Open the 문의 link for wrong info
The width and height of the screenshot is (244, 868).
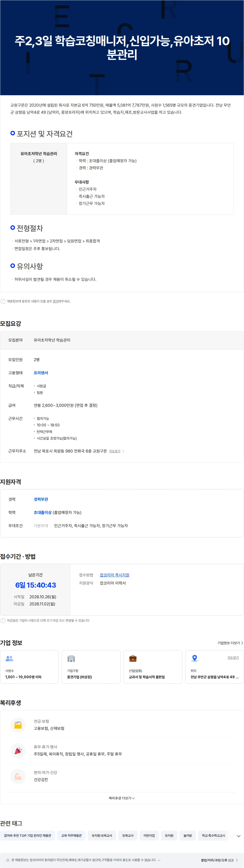(56, 301)
